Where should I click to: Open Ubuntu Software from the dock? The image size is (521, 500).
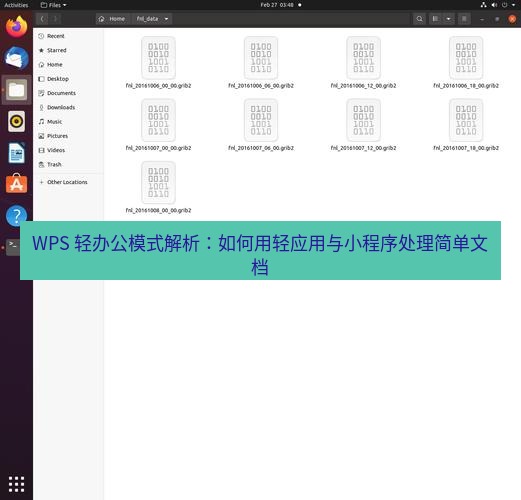tap(16, 184)
